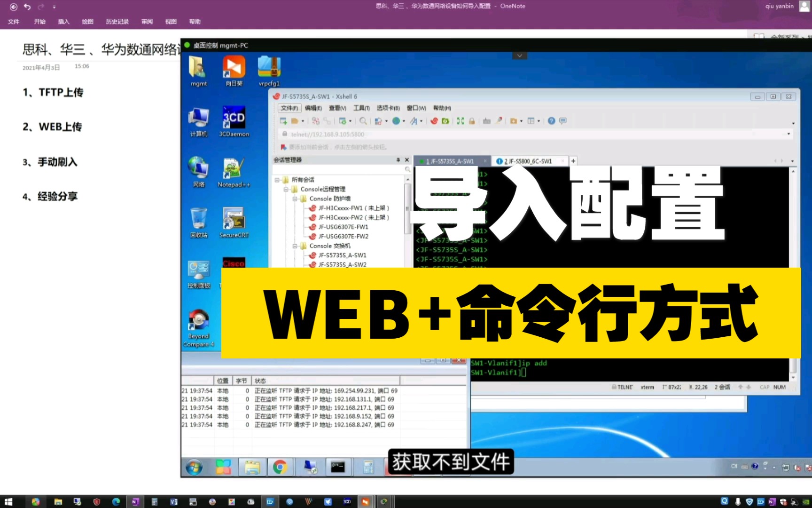812x508 pixels.
Task: Click the Xshell font settings icon
Action: point(414,121)
